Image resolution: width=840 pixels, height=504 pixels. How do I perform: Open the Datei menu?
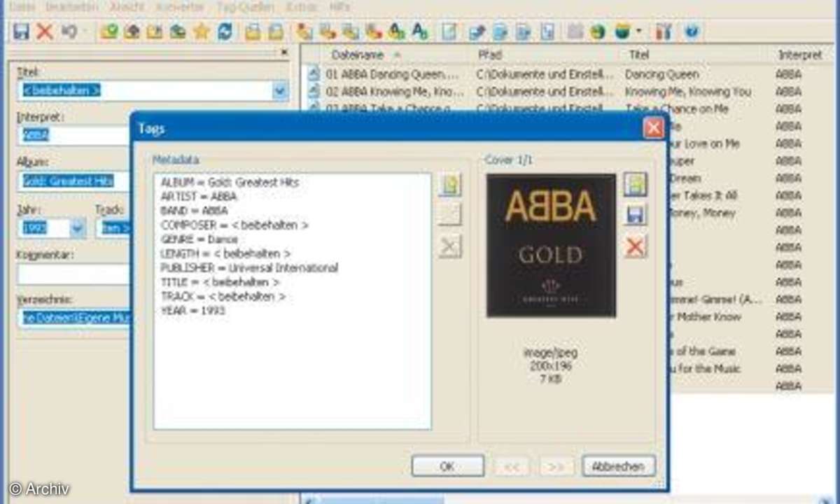(23, 7)
